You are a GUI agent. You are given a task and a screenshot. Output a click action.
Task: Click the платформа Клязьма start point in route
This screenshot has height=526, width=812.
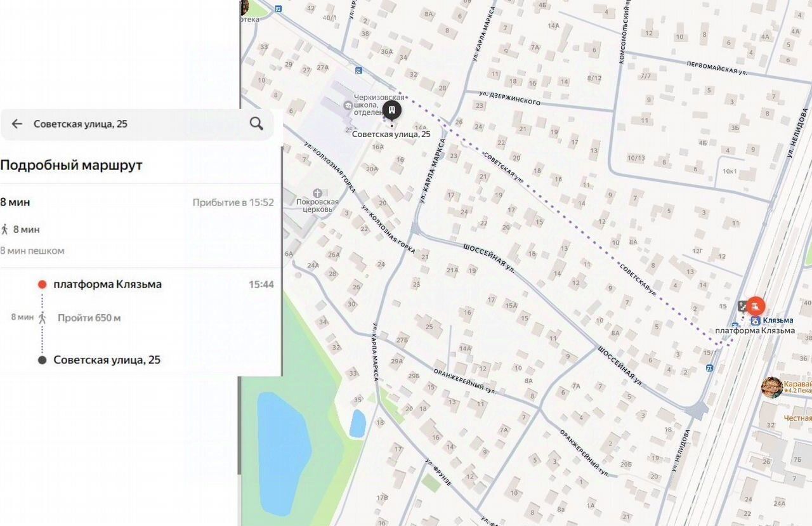(107, 284)
